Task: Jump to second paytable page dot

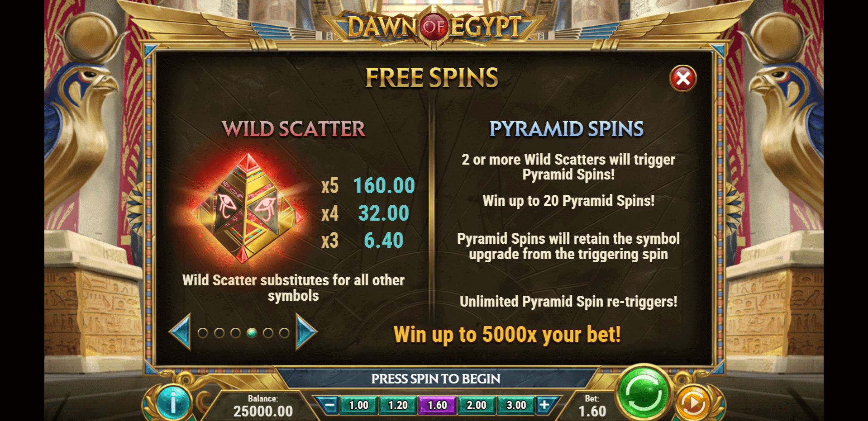Action: [x=219, y=333]
